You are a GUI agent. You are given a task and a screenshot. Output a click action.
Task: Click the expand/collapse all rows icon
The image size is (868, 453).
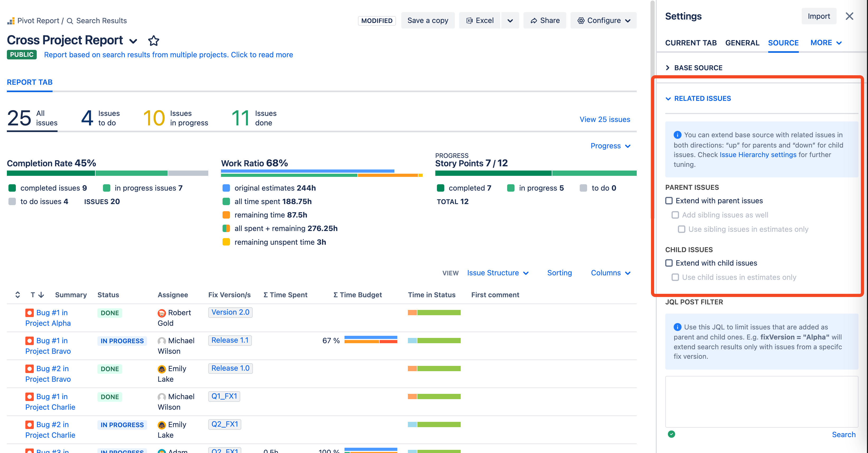click(x=18, y=295)
